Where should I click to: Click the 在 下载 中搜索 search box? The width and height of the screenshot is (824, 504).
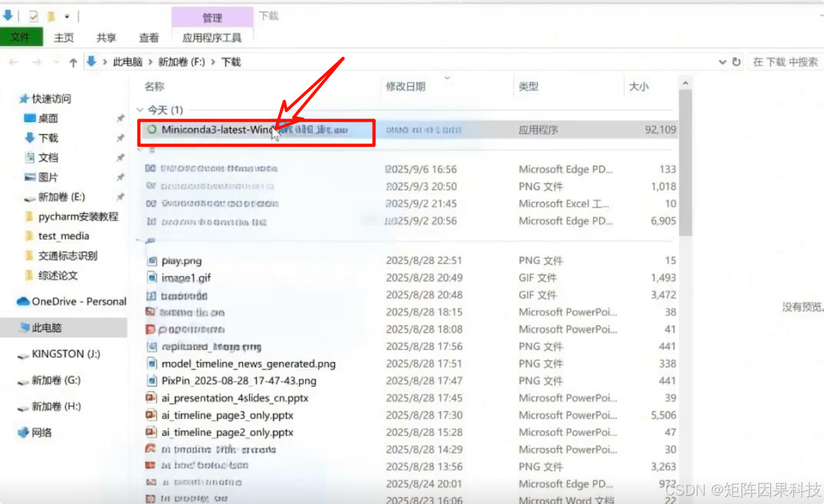tap(785, 62)
